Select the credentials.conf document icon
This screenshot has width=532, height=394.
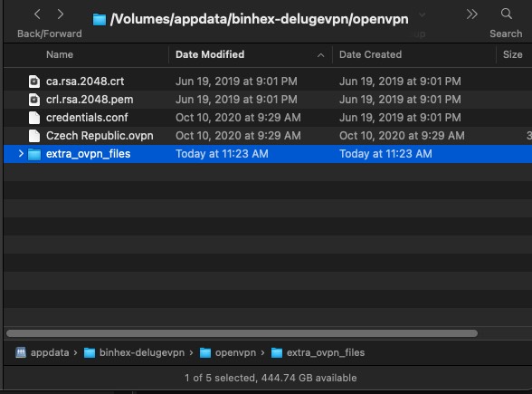pos(34,118)
